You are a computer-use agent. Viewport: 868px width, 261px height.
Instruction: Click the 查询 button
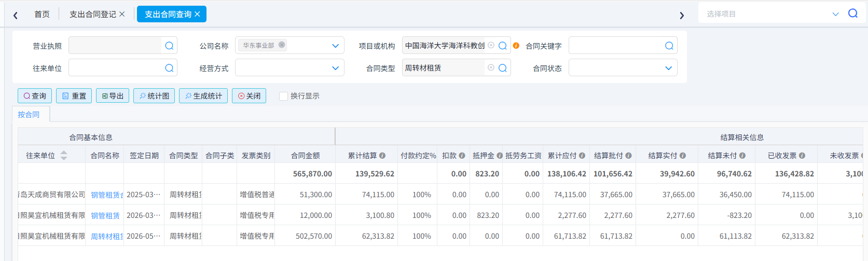click(x=35, y=95)
